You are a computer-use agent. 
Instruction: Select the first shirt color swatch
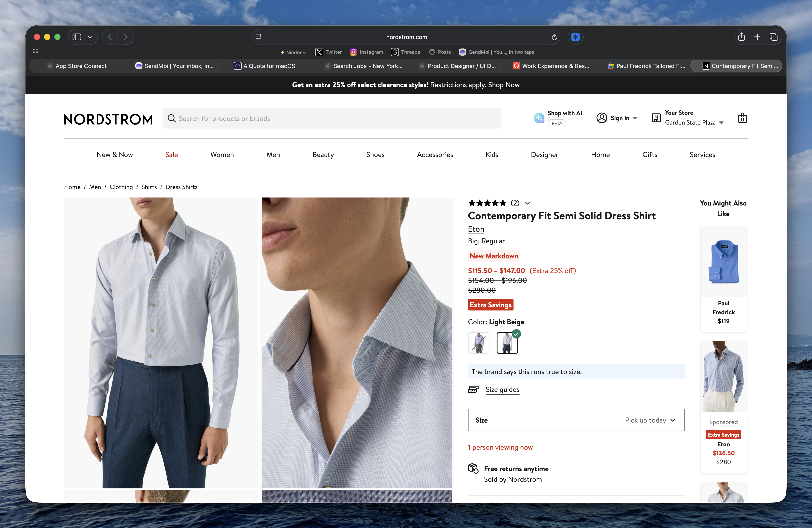[x=479, y=343]
